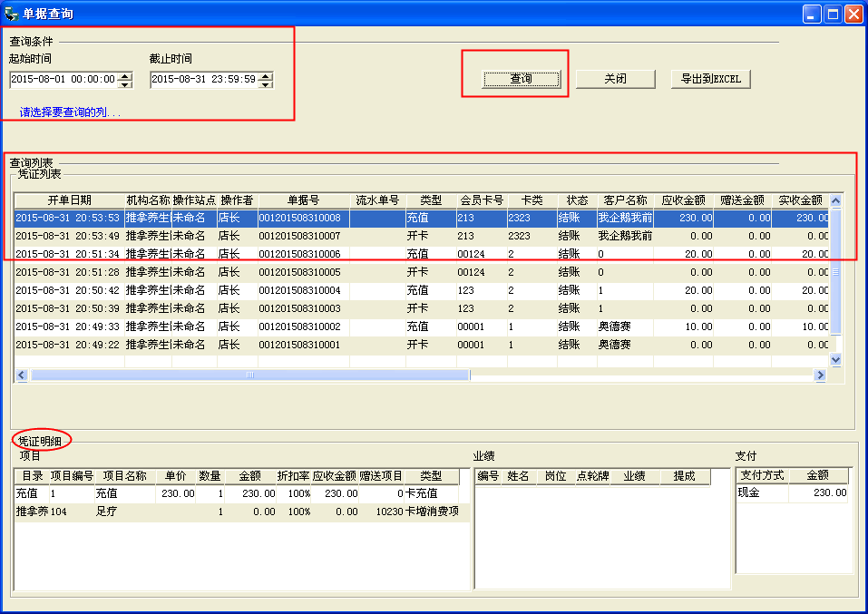This screenshot has width=868, height=614.
Task: Click 支付方式 header in 支付 table
Action: (x=762, y=475)
